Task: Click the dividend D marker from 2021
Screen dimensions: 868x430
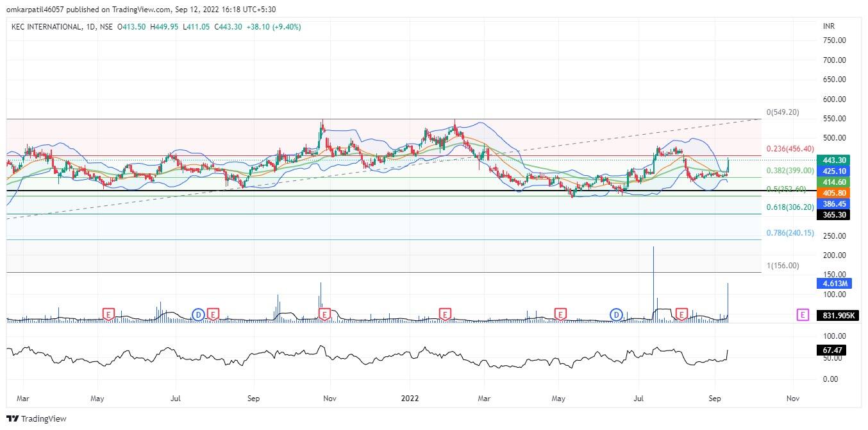Action: pyautogui.click(x=199, y=314)
